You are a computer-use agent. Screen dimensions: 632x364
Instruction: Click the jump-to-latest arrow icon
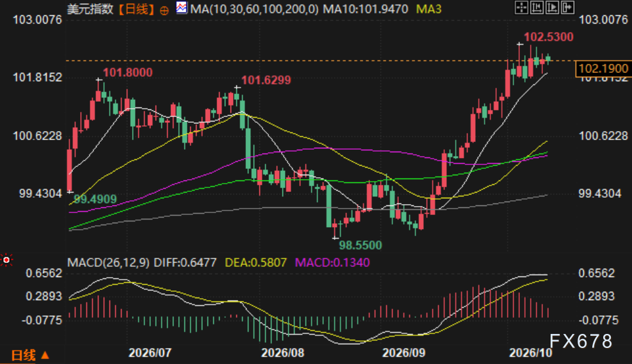[x=567, y=7]
